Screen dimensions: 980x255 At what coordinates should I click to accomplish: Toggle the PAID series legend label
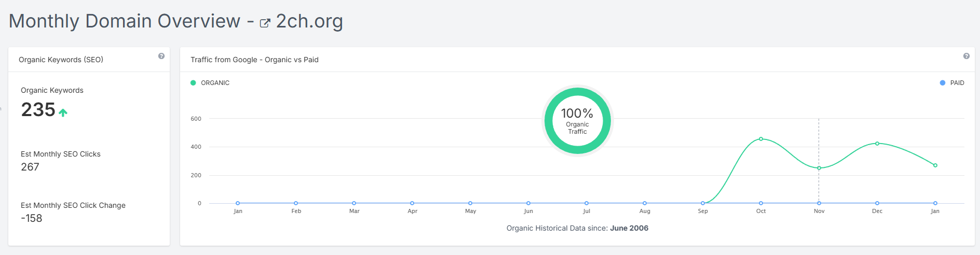pyautogui.click(x=957, y=83)
